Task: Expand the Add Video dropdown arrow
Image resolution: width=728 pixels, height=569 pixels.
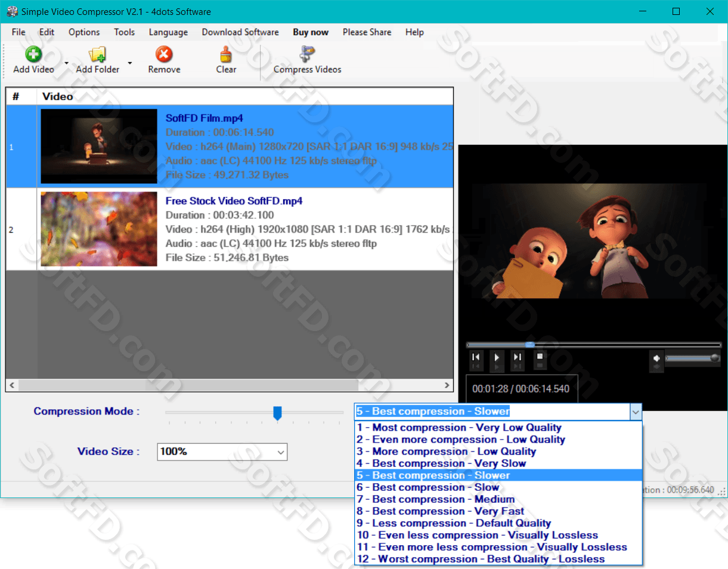Action: point(66,62)
